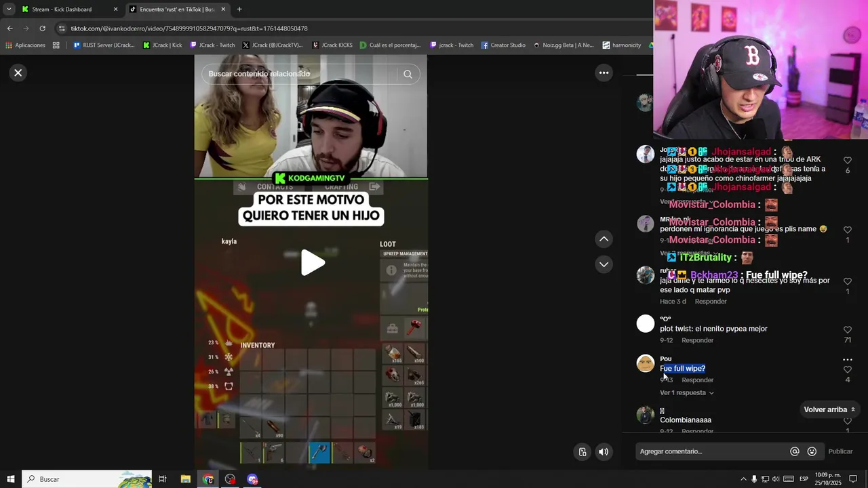This screenshot has width=868, height=488.
Task: Open 'Noiz.gg Beta' bookmark
Action: tap(564, 45)
